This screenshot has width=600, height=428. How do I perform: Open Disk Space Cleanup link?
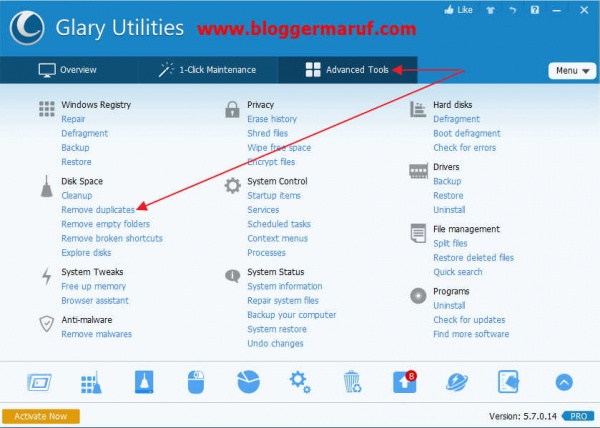[77, 195]
